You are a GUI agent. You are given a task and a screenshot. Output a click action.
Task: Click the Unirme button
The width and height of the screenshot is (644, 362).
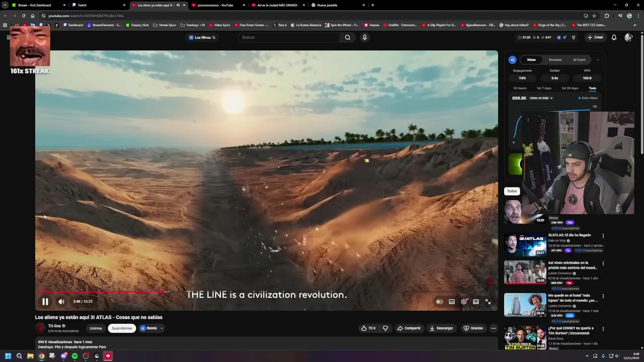(x=96, y=328)
